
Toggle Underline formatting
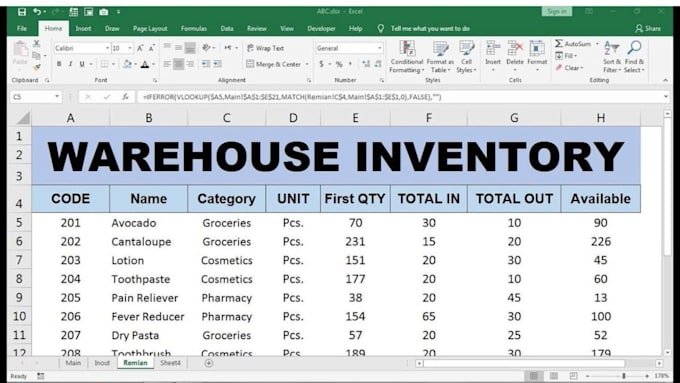tap(82, 64)
